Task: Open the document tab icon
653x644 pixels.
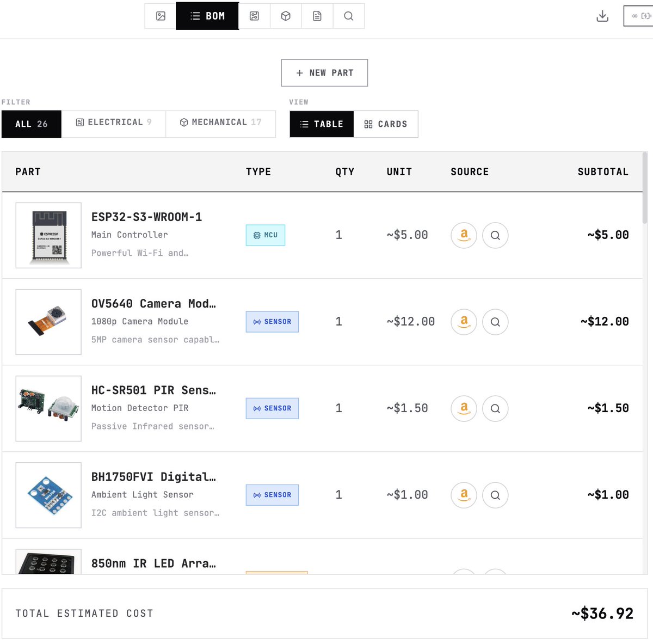Action: 317,16
